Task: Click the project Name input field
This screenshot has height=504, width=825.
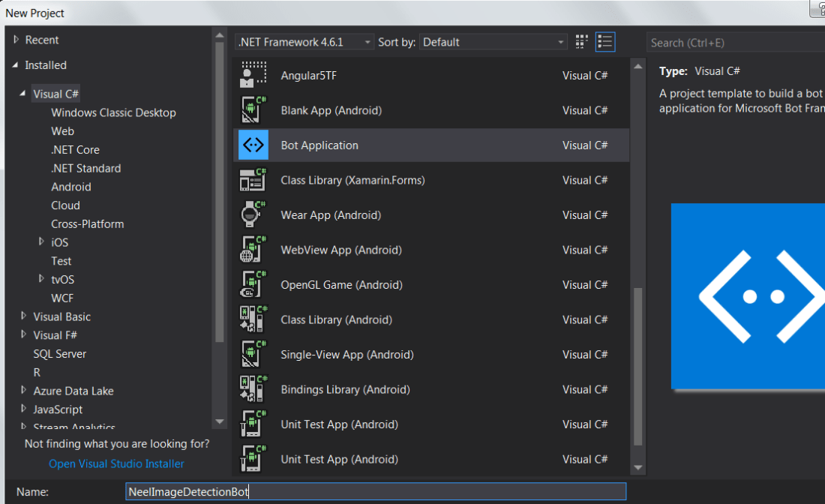Action: click(375, 492)
